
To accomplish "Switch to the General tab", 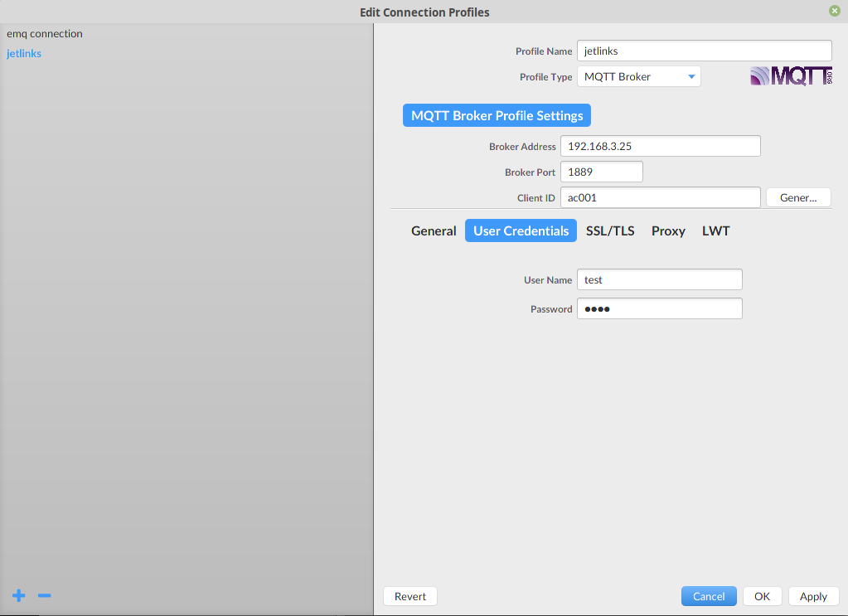I will pyautogui.click(x=434, y=231).
